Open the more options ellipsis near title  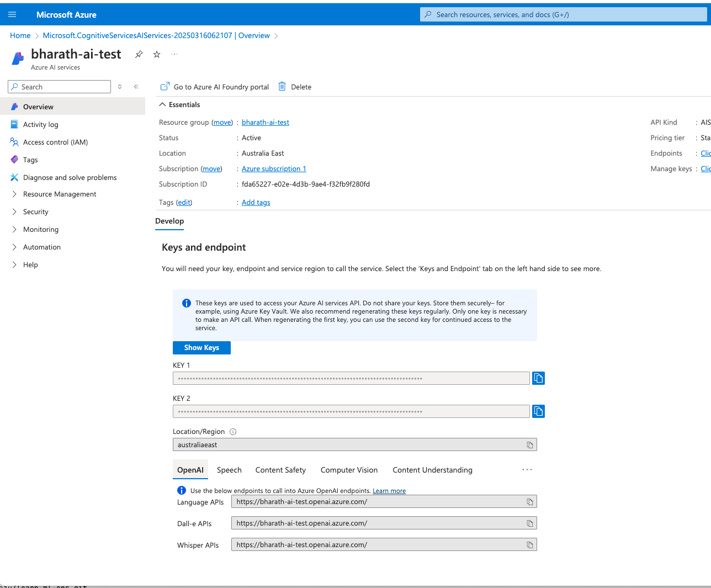tap(174, 54)
